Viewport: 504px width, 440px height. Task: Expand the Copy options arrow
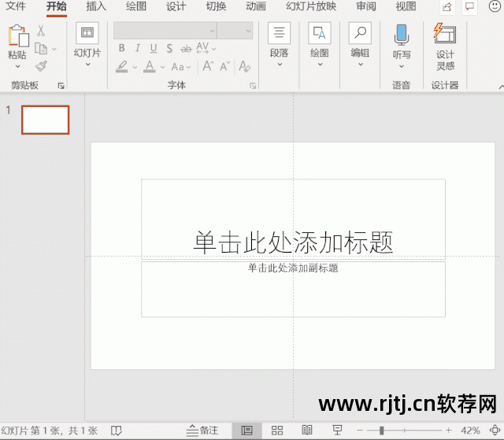(x=54, y=49)
